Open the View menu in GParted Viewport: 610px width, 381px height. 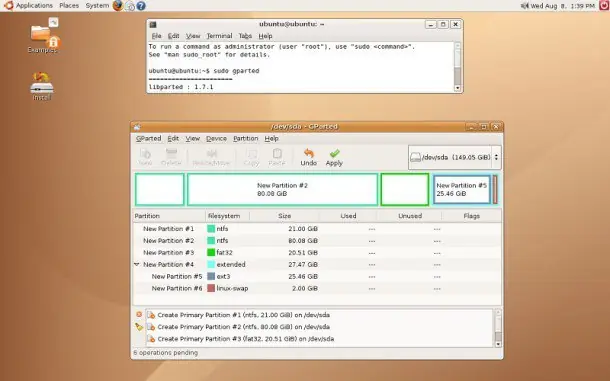[x=193, y=139]
